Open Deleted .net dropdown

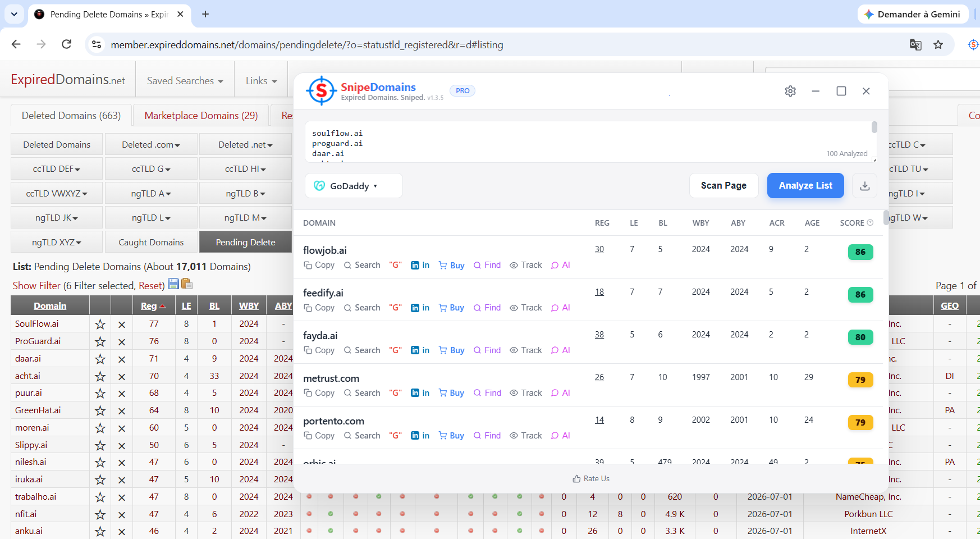coord(245,144)
